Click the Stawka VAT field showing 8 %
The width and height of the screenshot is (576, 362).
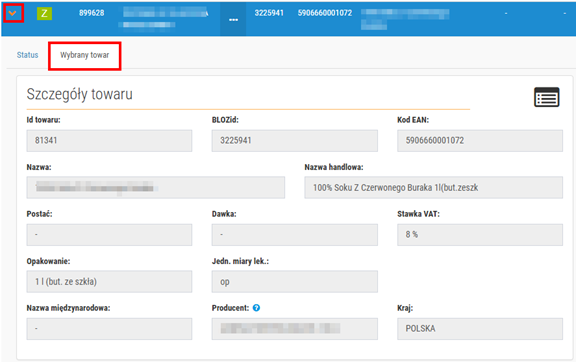[x=480, y=234]
